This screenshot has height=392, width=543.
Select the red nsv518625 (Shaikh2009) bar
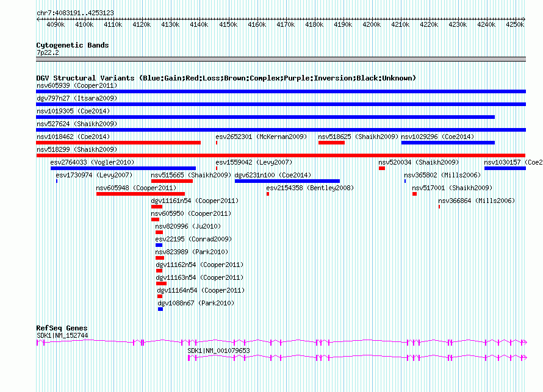pyautogui.click(x=331, y=143)
